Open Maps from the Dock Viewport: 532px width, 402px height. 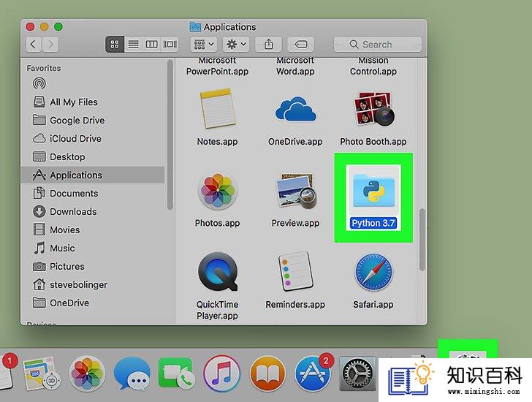42,374
